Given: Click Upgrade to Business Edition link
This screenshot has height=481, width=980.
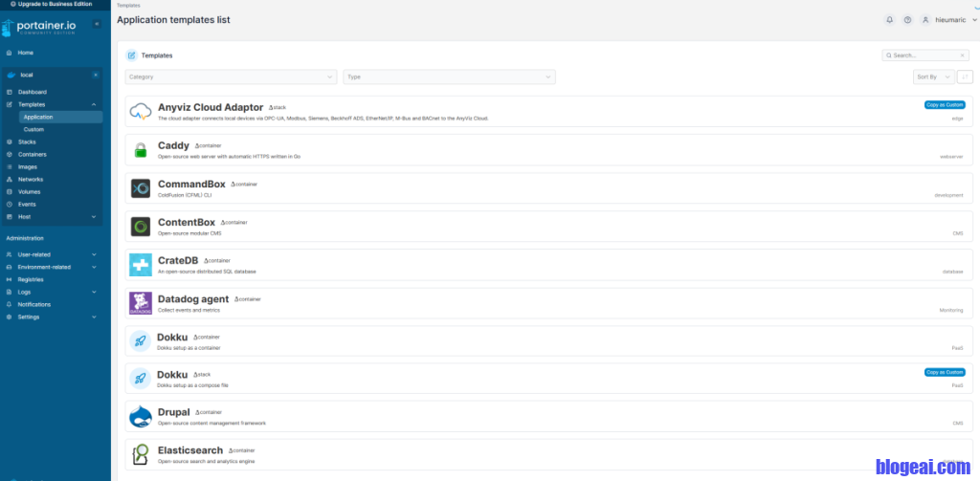Looking at the screenshot, I should point(55,4).
